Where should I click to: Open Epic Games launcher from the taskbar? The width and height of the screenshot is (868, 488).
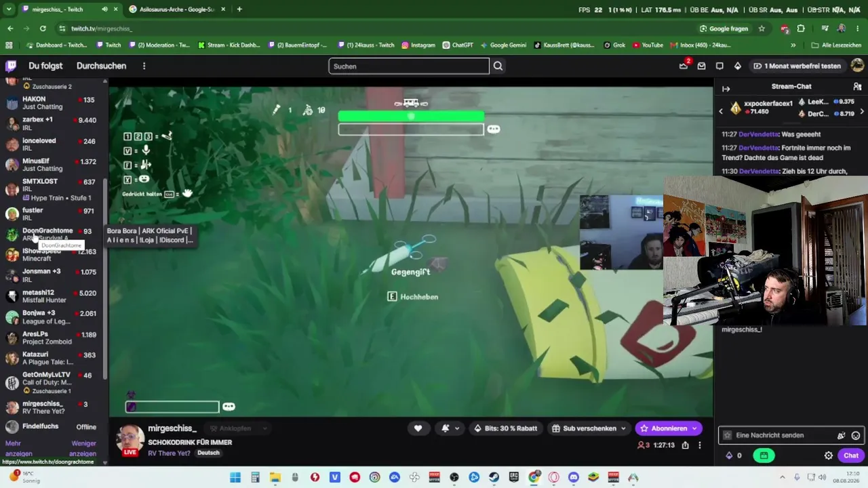[514, 478]
